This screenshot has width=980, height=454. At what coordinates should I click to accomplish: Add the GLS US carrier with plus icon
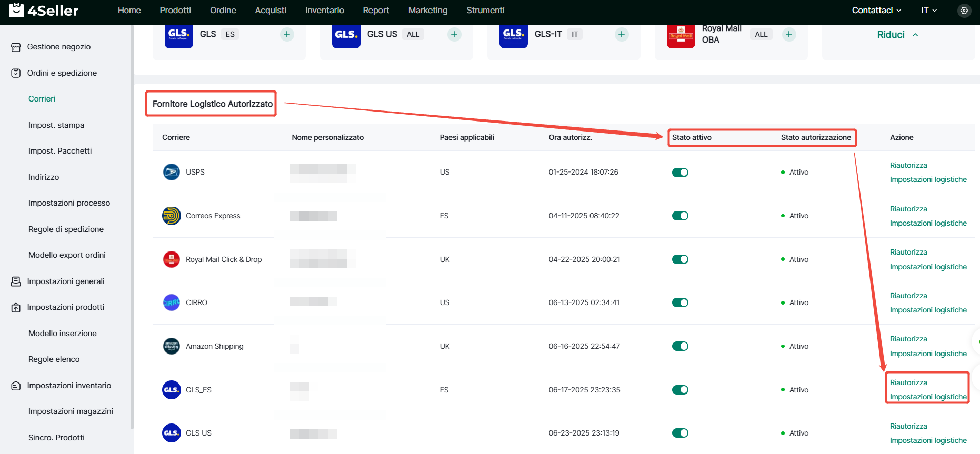(x=454, y=35)
